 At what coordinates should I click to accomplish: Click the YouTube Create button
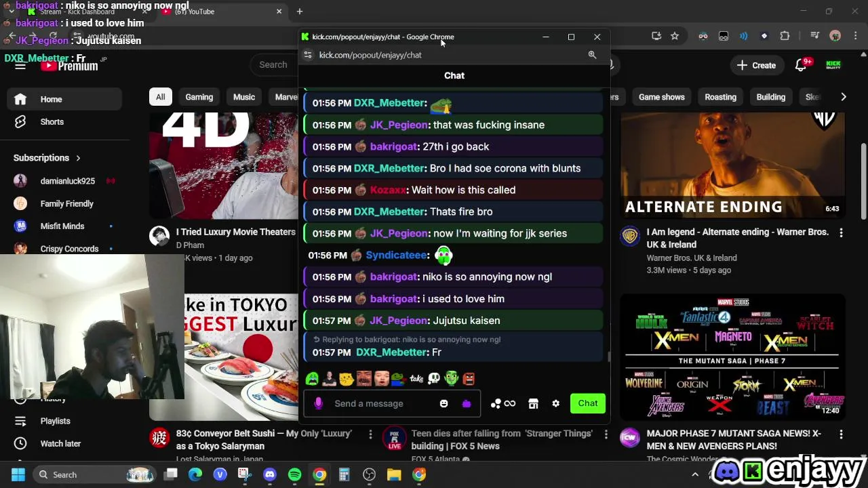coord(757,65)
